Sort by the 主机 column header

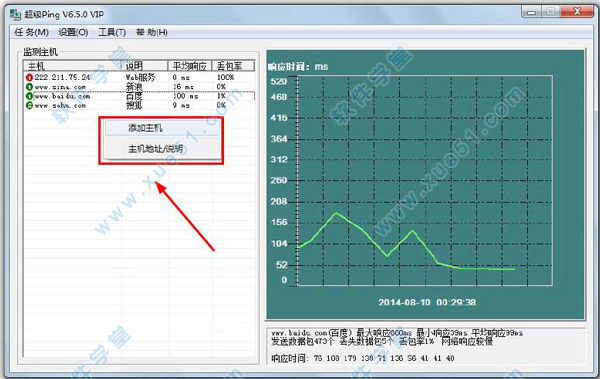click(x=73, y=66)
